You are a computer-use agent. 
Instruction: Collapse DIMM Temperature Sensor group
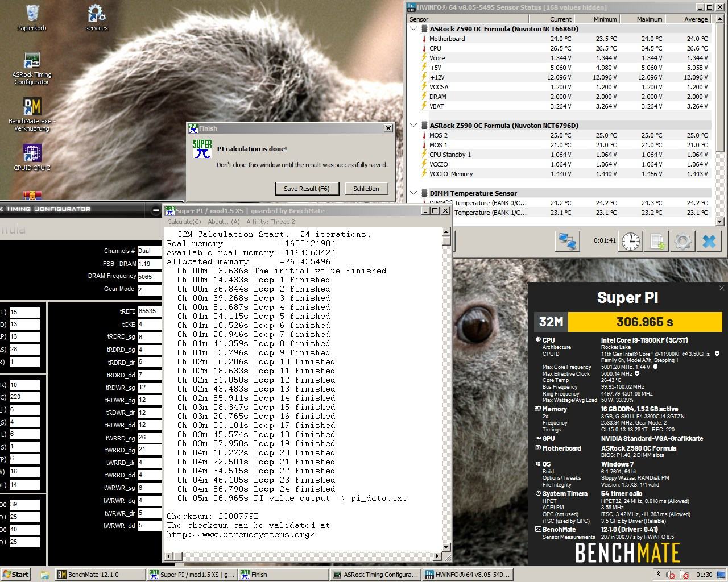pyautogui.click(x=413, y=193)
